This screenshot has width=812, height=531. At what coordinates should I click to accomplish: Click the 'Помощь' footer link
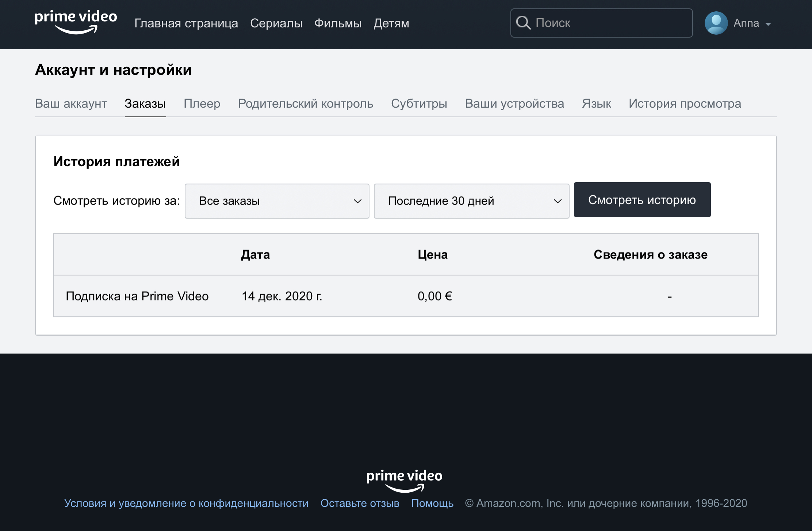pos(432,503)
